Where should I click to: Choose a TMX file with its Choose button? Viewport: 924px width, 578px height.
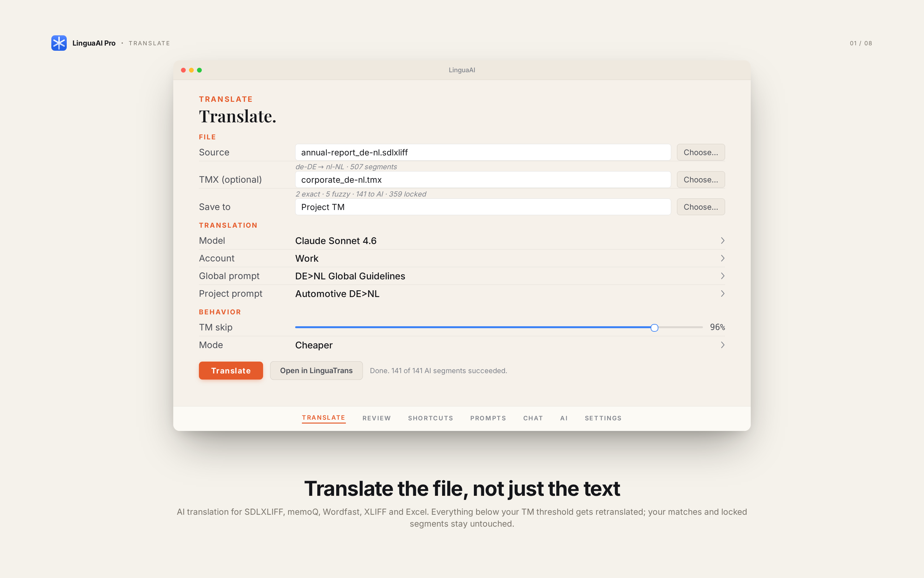tap(701, 180)
